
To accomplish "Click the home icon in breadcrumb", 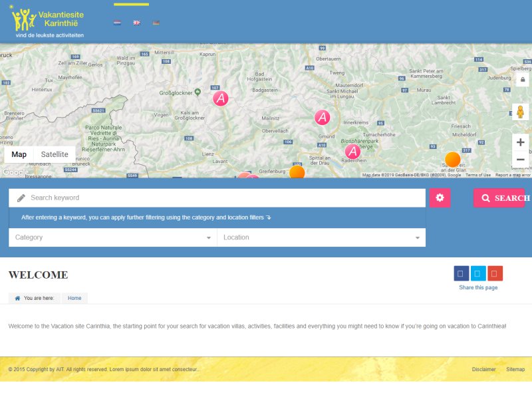I will 18,298.
